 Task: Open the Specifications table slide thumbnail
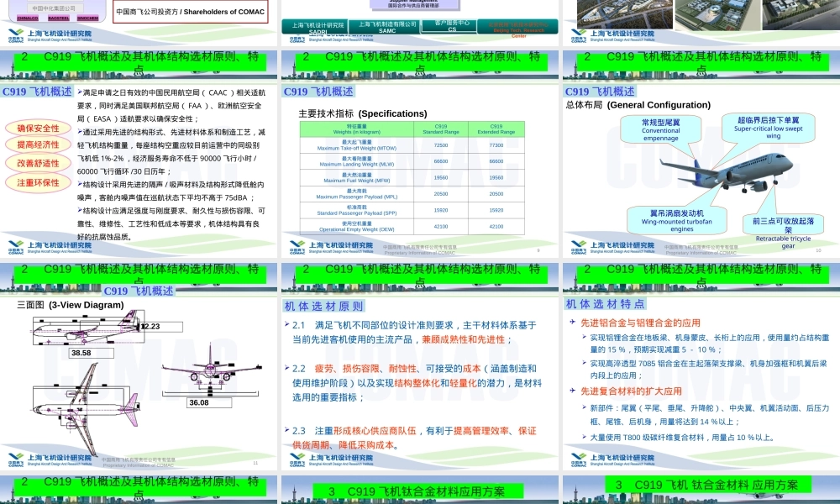click(419, 155)
